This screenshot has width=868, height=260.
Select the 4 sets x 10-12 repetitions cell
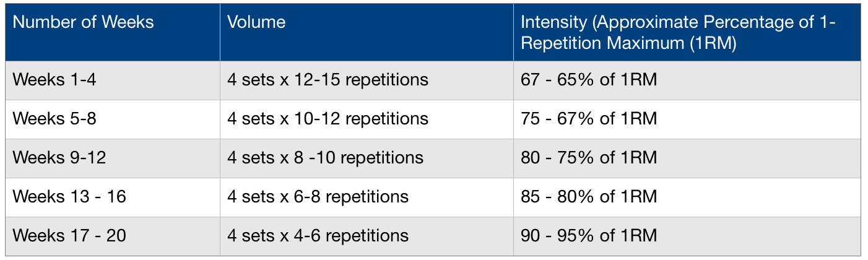point(367,119)
